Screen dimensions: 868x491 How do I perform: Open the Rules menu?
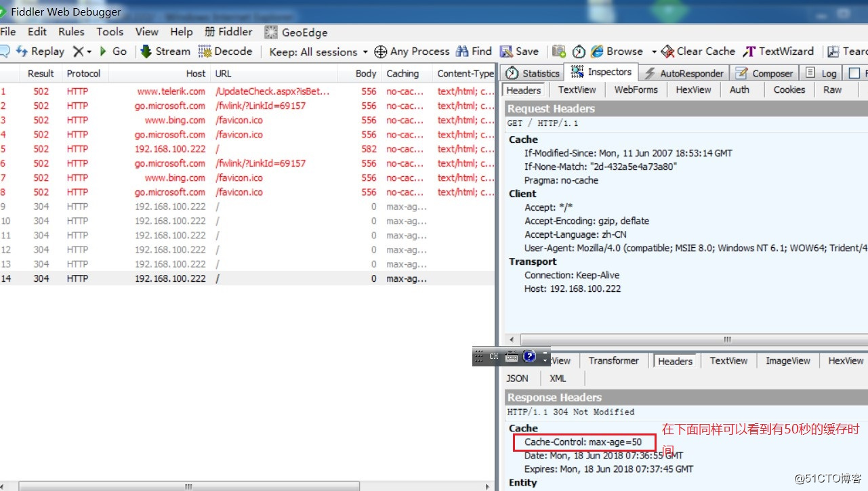[71, 32]
